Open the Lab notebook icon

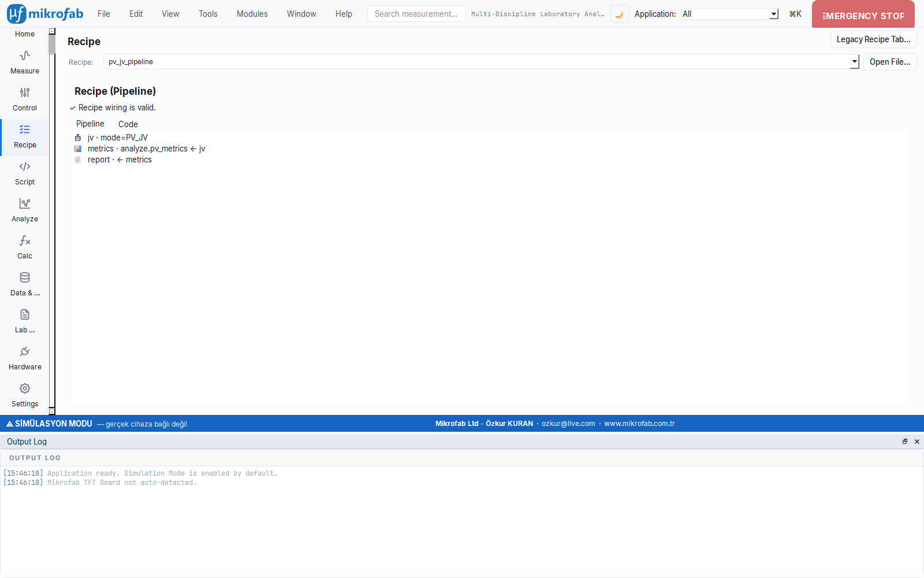(24, 314)
